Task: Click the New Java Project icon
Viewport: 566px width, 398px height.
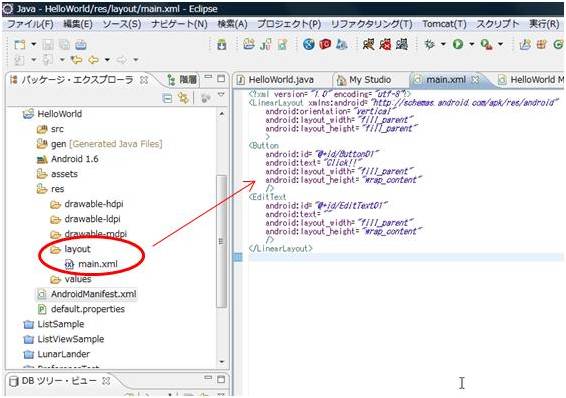Action: [249, 44]
